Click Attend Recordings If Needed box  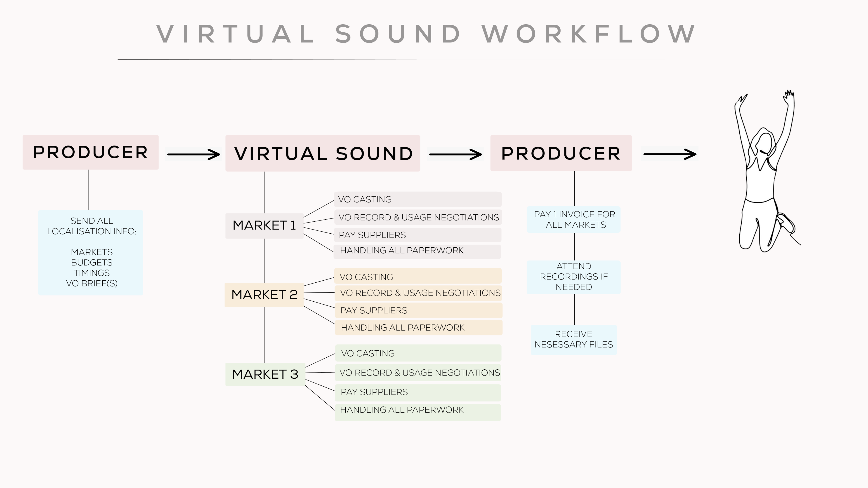tap(573, 277)
